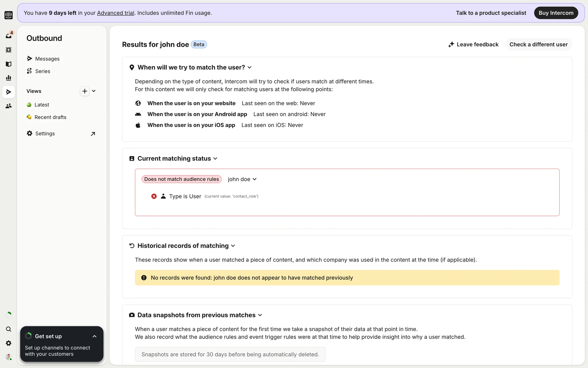Collapse the Get set up panel
This screenshot has width=588, height=368.
pyautogui.click(x=94, y=336)
